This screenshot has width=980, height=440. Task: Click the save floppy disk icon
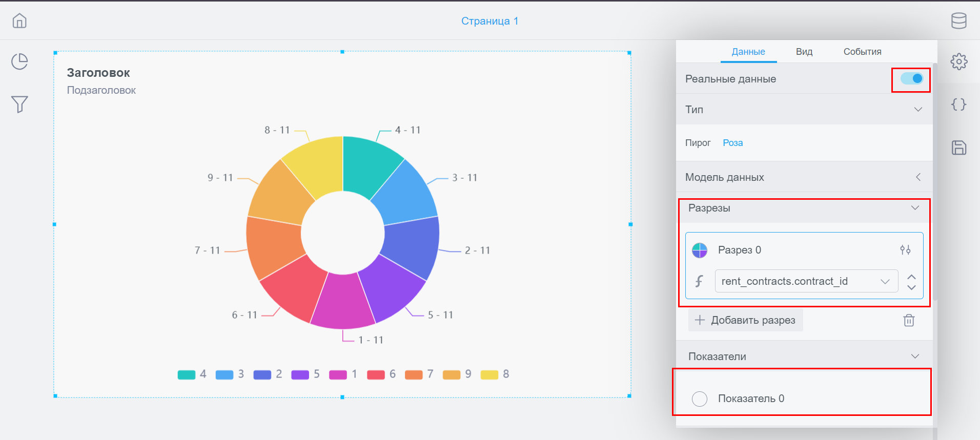958,148
